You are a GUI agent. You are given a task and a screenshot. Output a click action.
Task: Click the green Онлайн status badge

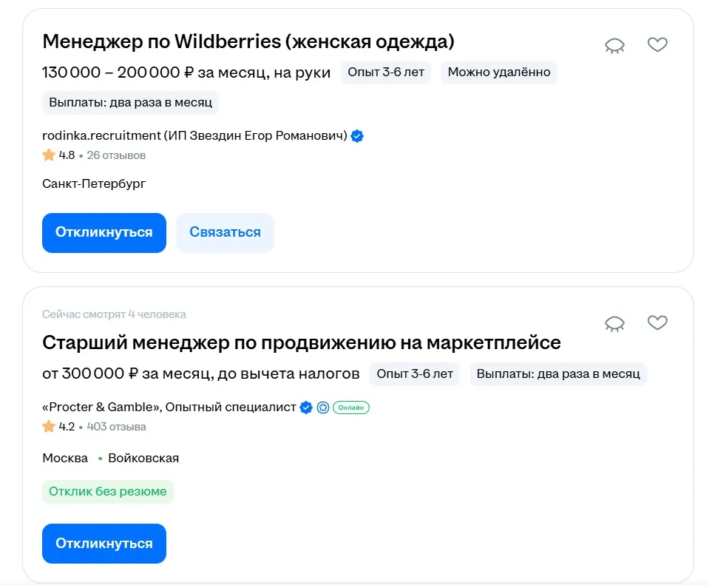[351, 408]
